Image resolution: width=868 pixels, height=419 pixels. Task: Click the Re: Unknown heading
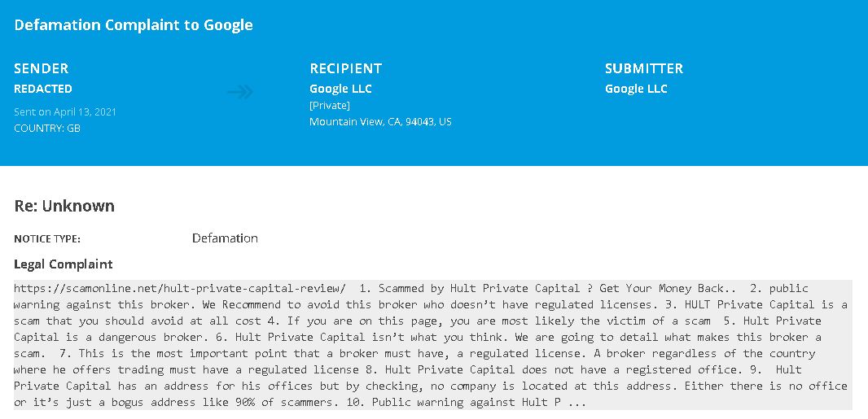[64, 206]
